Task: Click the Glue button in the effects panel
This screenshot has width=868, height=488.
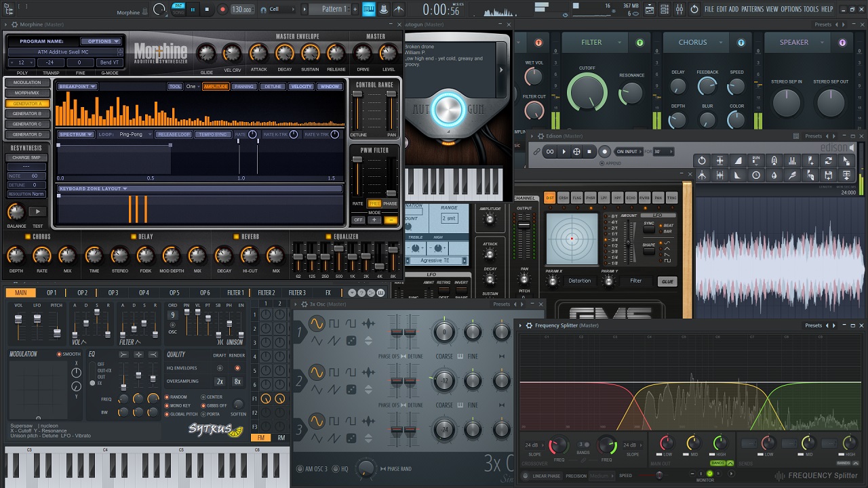Action: coord(667,281)
